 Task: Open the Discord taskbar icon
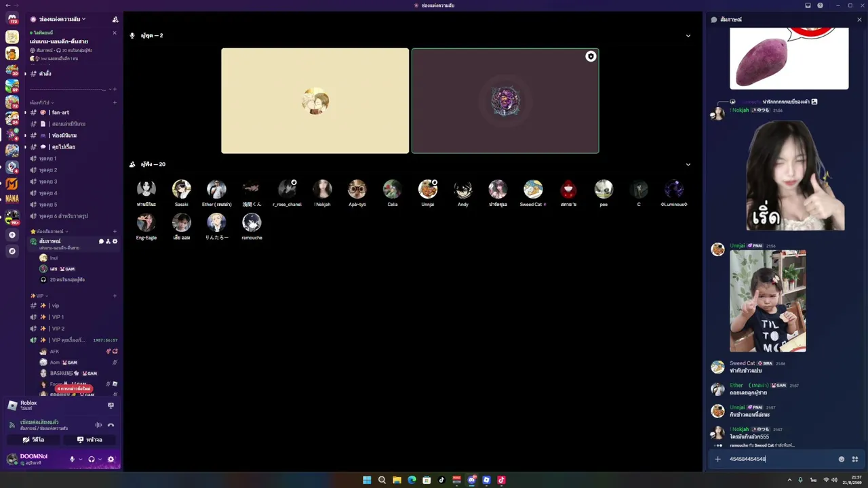[471, 480]
